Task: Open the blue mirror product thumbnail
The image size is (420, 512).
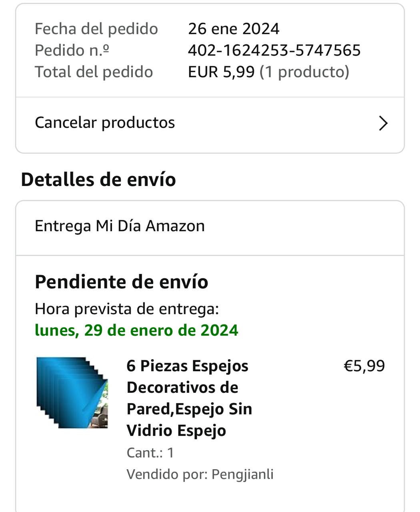Action: coord(72,393)
